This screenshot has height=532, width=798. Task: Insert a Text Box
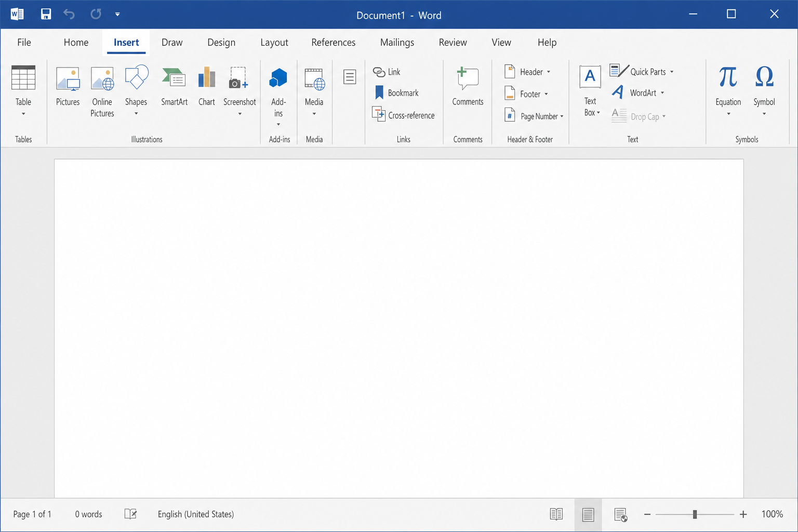(590, 91)
